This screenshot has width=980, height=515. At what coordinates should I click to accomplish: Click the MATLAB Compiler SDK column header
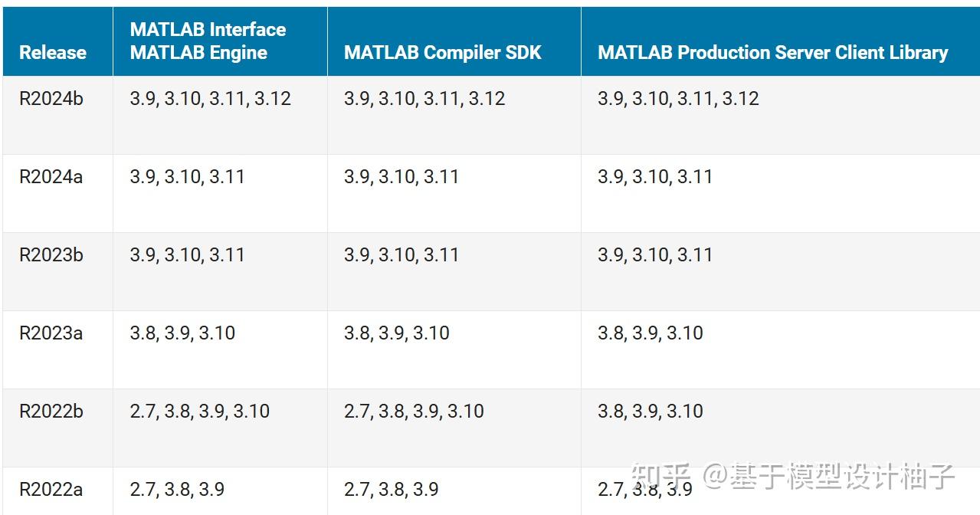442,52
